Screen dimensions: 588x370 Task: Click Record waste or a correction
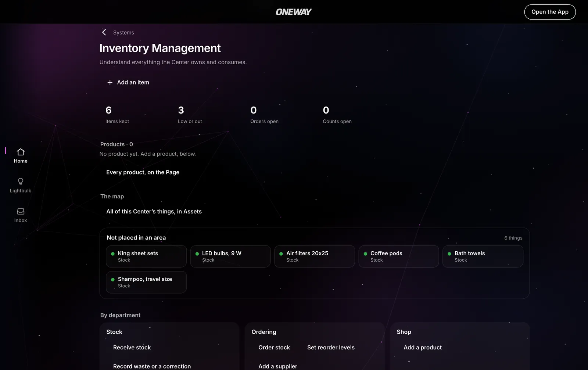pos(152,366)
